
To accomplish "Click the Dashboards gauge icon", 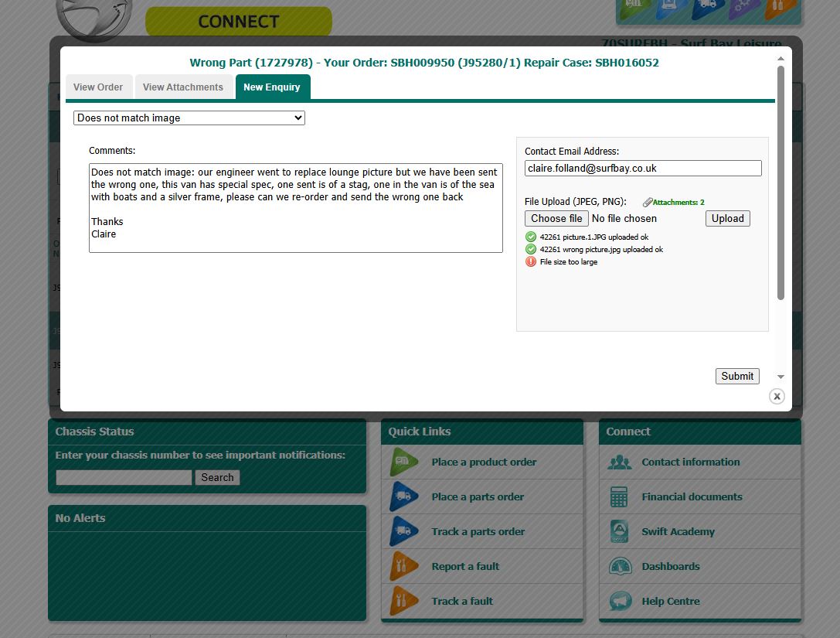I will pyautogui.click(x=620, y=567).
